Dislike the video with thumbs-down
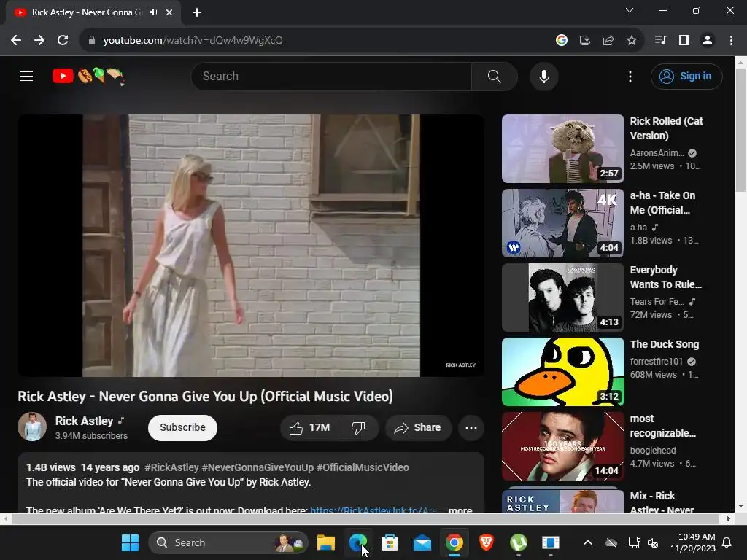Image resolution: width=747 pixels, height=560 pixels. [x=359, y=427]
